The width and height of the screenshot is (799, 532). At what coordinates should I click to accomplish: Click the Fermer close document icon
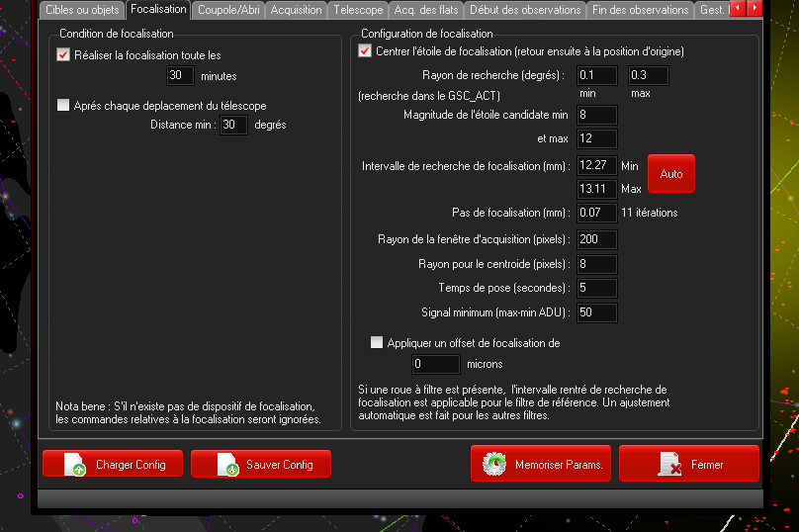pos(669,465)
